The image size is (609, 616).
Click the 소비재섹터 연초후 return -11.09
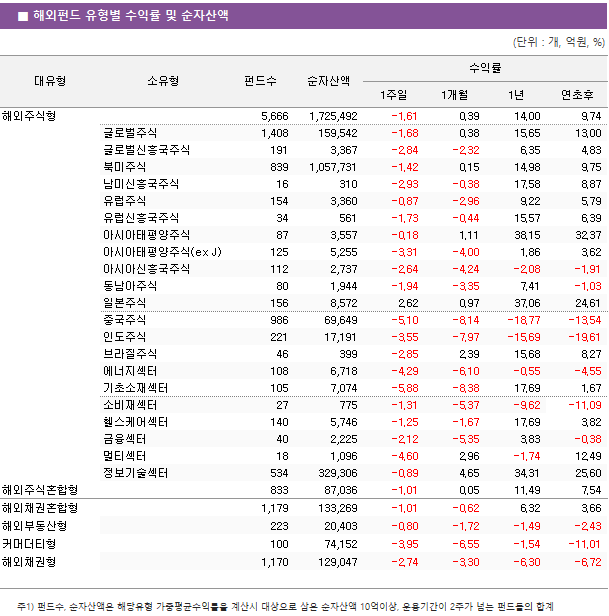pyautogui.click(x=585, y=405)
